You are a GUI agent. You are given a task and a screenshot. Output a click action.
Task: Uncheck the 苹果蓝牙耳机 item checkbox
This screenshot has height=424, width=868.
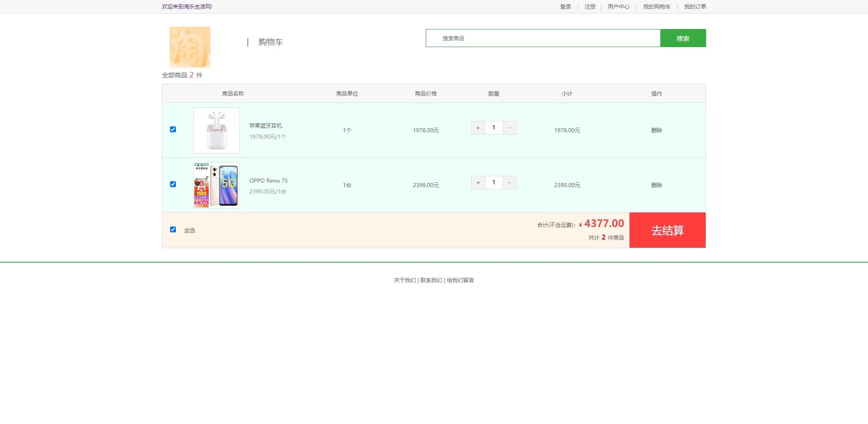pyautogui.click(x=173, y=130)
